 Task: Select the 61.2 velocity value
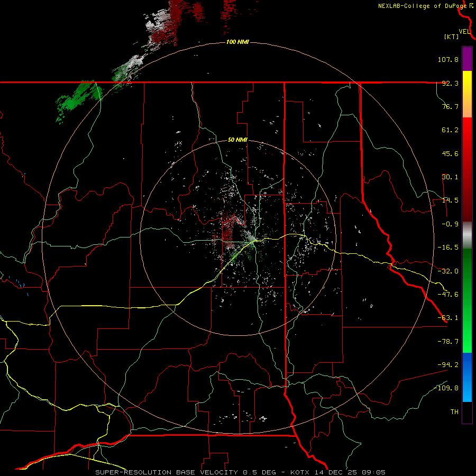(450, 130)
